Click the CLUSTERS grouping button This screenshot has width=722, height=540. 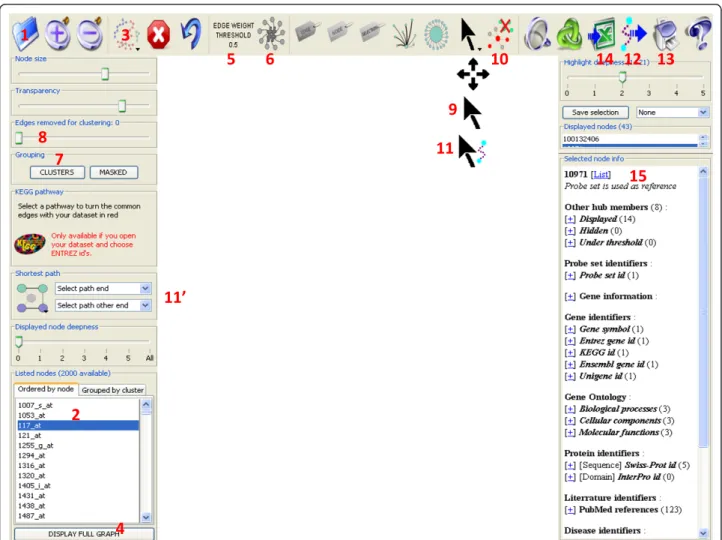click(x=57, y=172)
